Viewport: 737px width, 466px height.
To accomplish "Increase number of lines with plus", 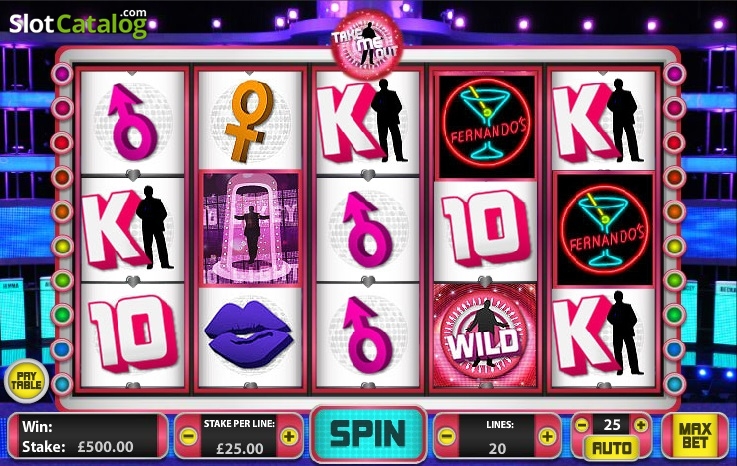I will pos(548,436).
